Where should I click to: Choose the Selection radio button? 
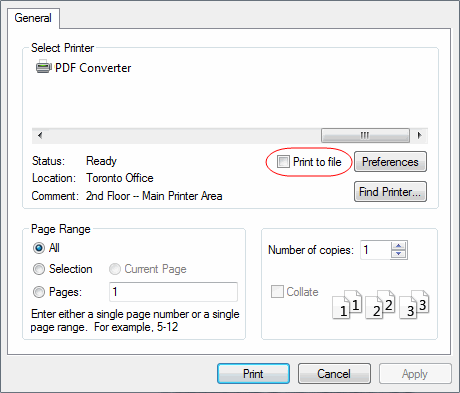click(39, 269)
